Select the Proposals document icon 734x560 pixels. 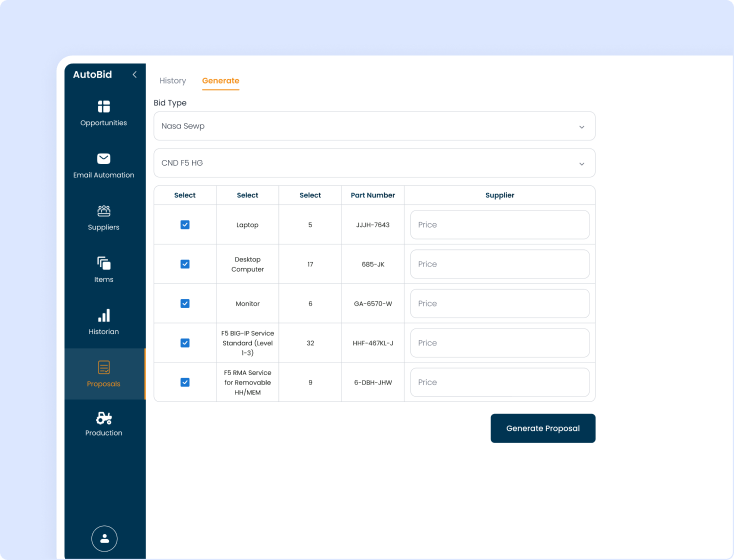(103, 367)
